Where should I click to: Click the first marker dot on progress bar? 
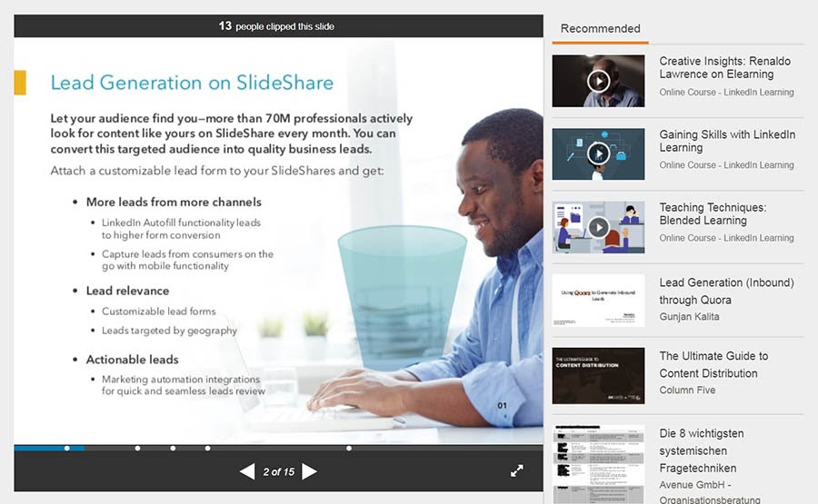click(x=66, y=448)
